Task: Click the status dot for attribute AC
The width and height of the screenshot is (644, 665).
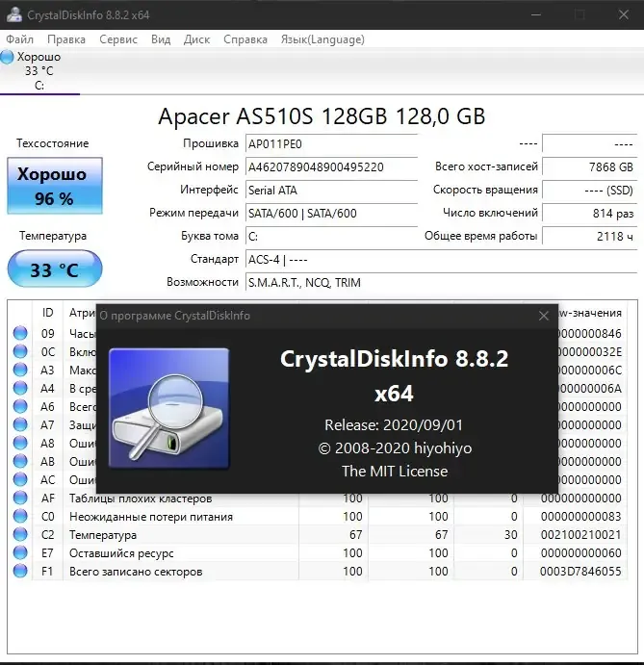Action: pos(20,479)
